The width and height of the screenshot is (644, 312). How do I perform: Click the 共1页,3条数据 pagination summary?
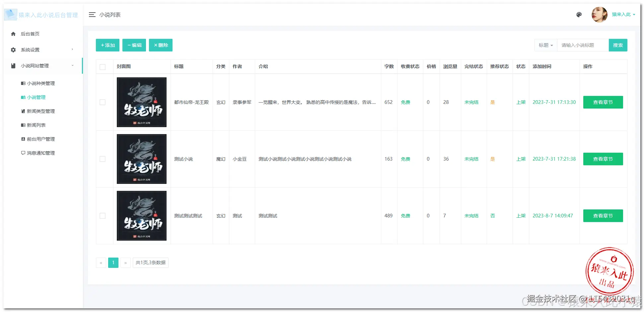150,263
